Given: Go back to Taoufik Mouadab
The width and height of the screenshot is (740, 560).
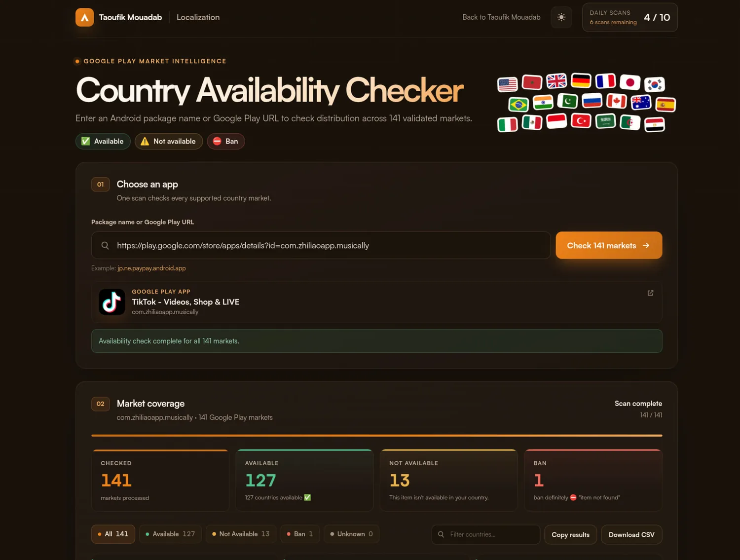Looking at the screenshot, I should click(x=501, y=17).
